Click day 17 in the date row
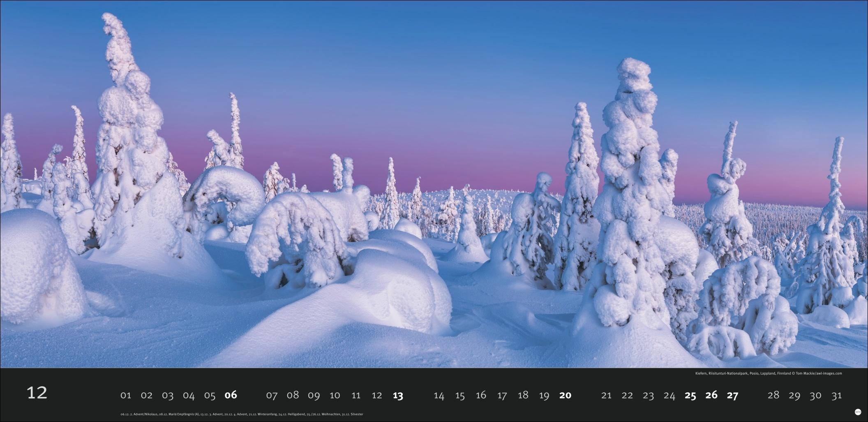 click(x=502, y=395)
